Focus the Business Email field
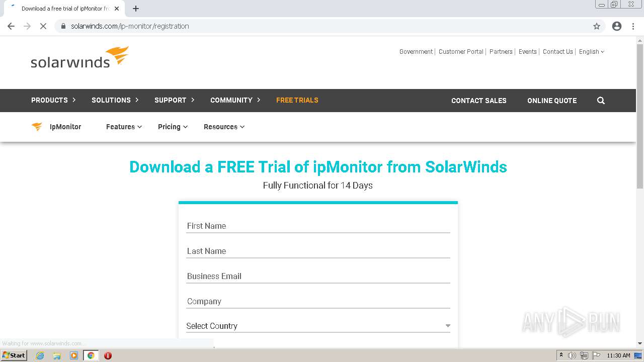Screen dimensions: 644x362 (318, 276)
